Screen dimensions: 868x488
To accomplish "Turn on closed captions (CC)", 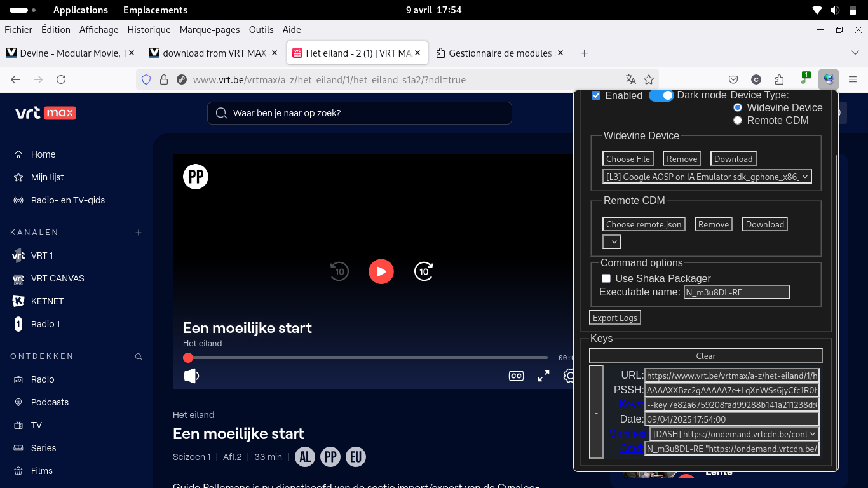I will point(516,376).
